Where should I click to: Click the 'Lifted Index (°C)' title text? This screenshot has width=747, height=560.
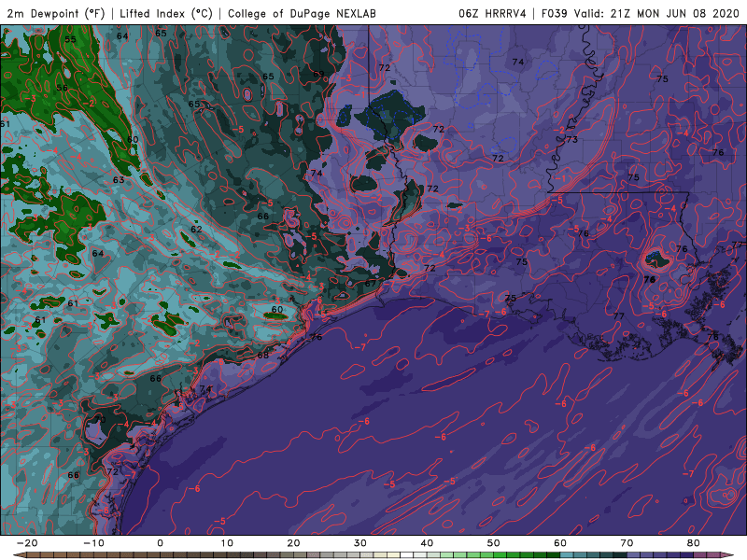166,13
